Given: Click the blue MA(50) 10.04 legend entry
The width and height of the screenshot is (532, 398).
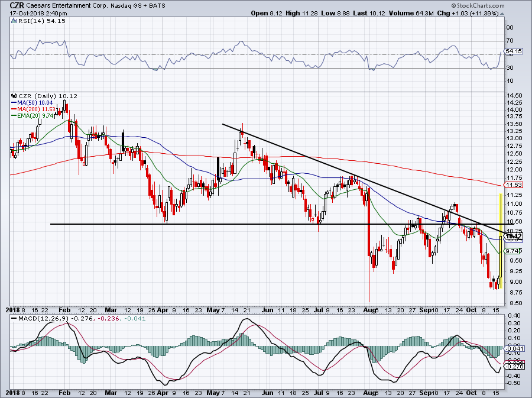Looking at the screenshot, I should pos(33,102).
